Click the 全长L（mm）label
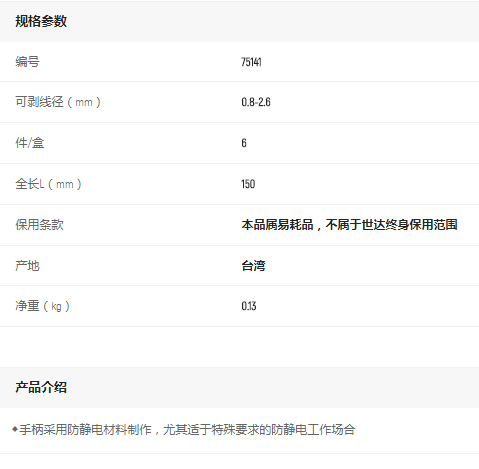 (48, 184)
